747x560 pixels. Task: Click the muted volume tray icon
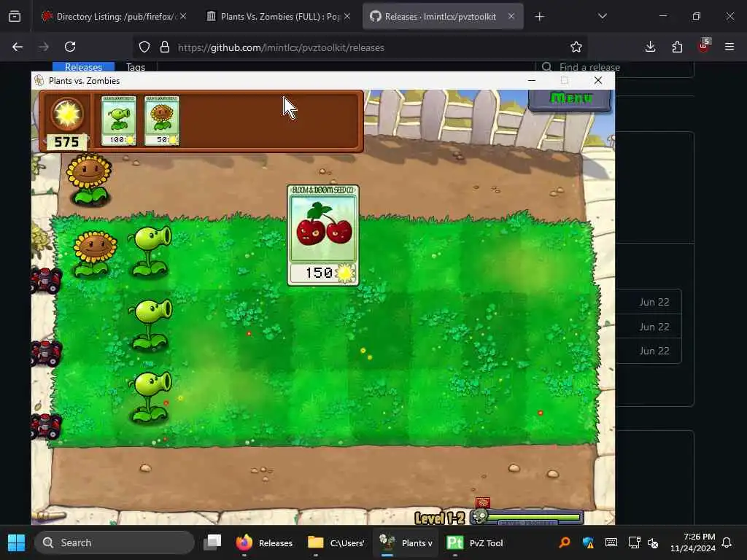point(653,542)
